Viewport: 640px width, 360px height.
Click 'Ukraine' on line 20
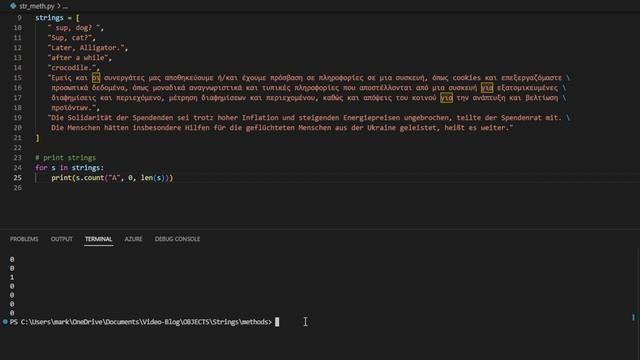point(381,128)
